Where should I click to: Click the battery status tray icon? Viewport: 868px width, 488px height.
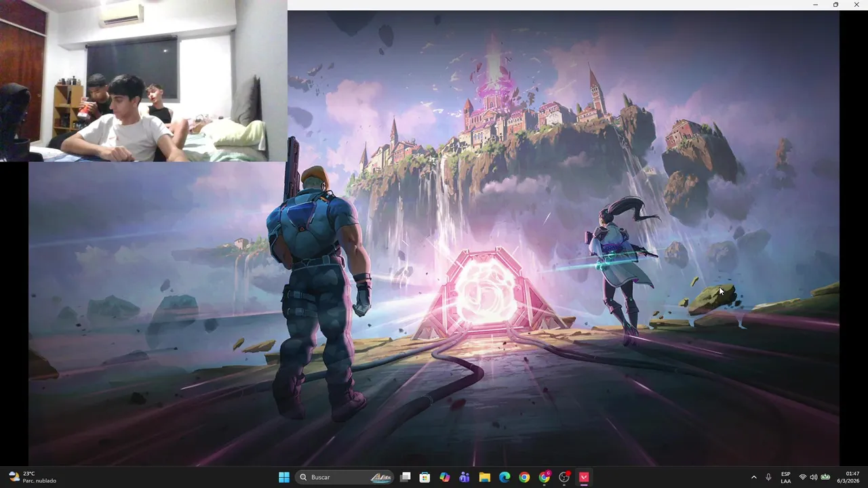825,477
